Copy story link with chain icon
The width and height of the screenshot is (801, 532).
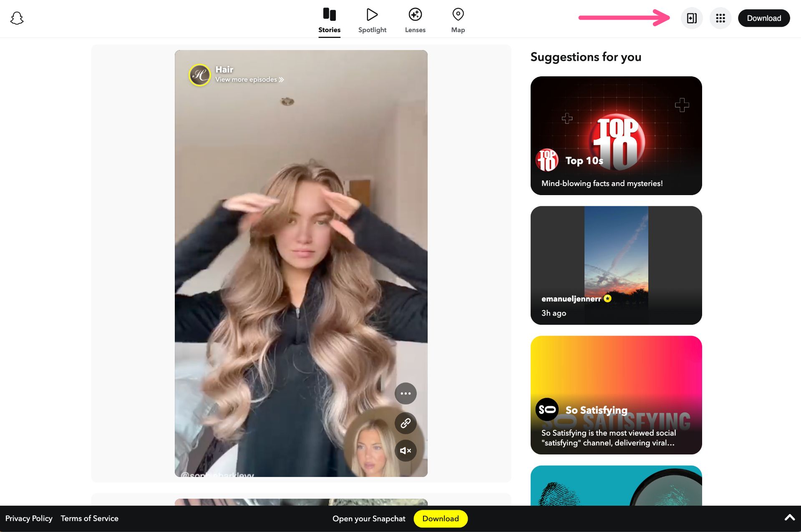[x=406, y=423]
